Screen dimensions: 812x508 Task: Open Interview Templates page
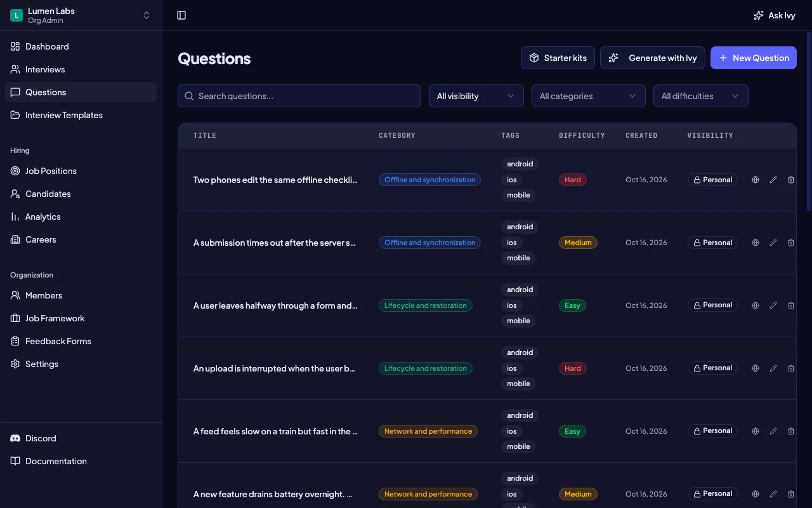pos(81,115)
